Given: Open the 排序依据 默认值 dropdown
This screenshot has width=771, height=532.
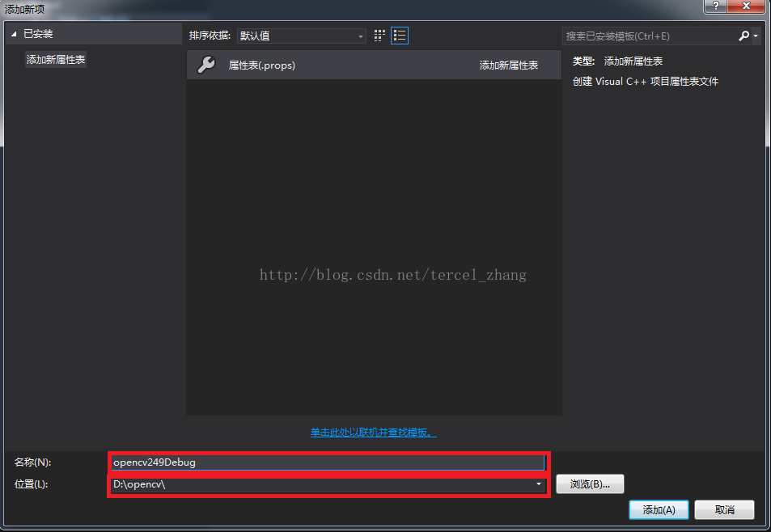Looking at the screenshot, I should (302, 36).
